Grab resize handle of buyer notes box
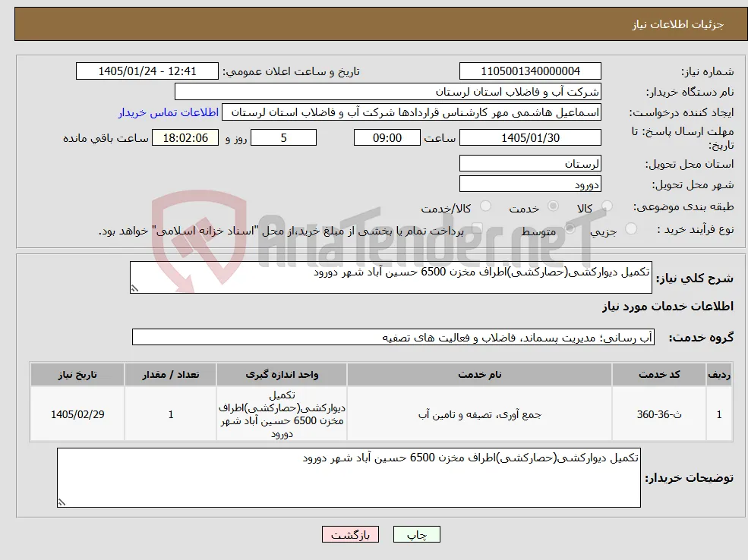Viewport: 748px width, 560px height. [62, 502]
